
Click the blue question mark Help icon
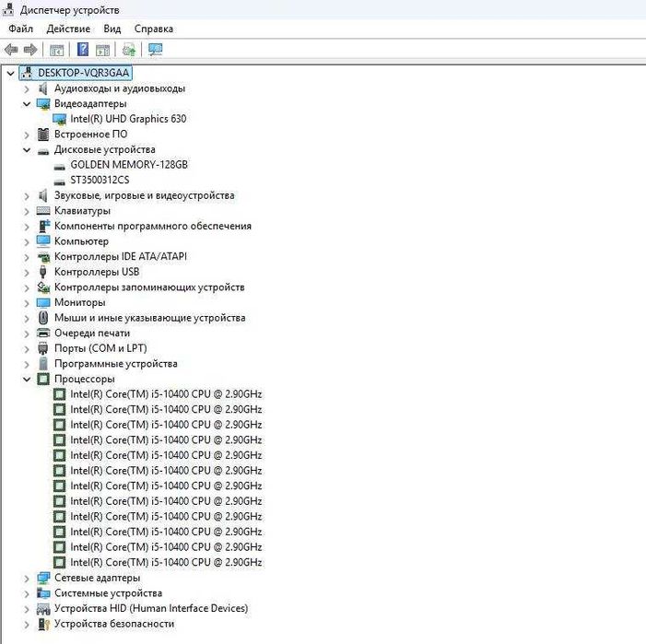[83, 50]
